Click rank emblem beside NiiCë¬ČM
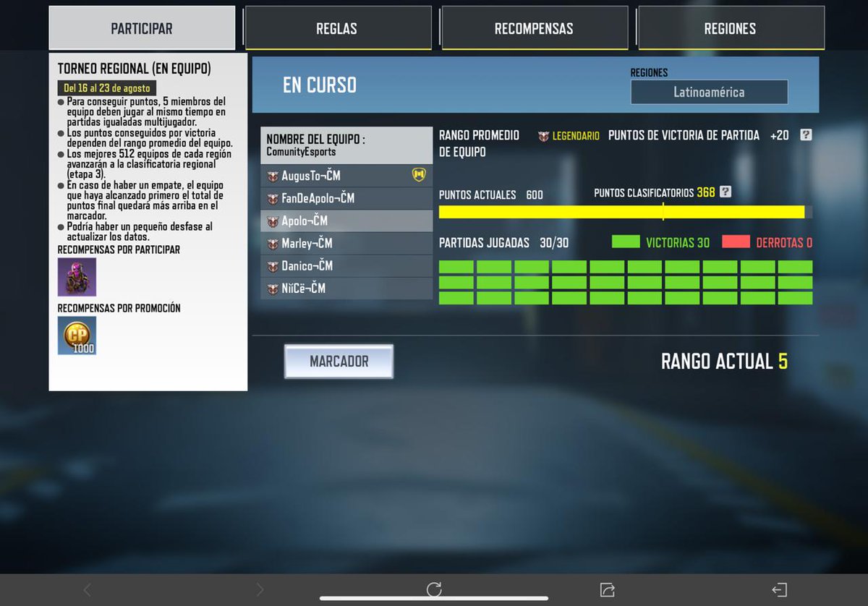Viewport: 868px width, 606px height. (273, 288)
